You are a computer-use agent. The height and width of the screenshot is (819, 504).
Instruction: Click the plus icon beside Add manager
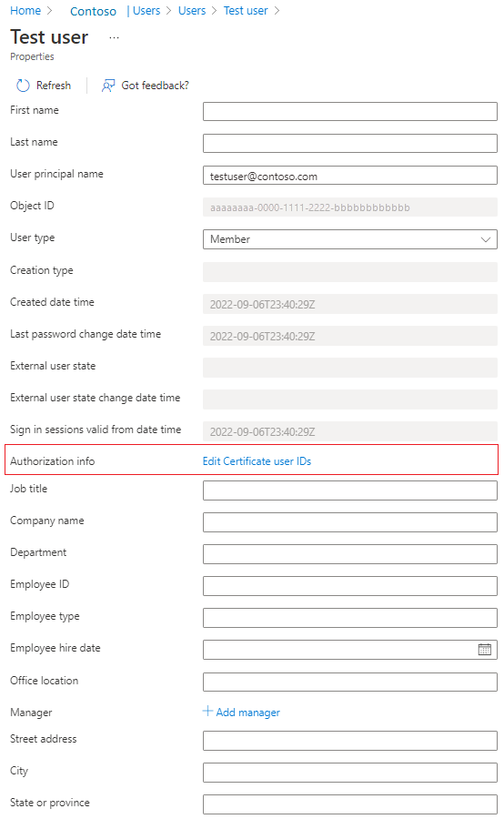(207, 711)
